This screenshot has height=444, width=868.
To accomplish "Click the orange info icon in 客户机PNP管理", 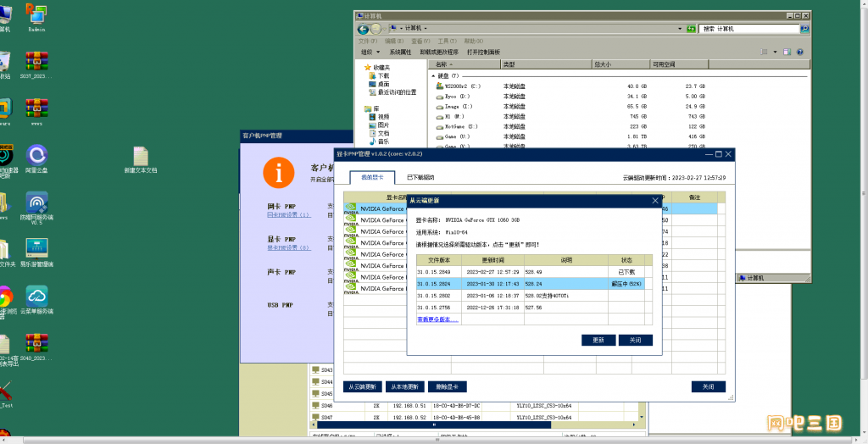I will 278,172.
